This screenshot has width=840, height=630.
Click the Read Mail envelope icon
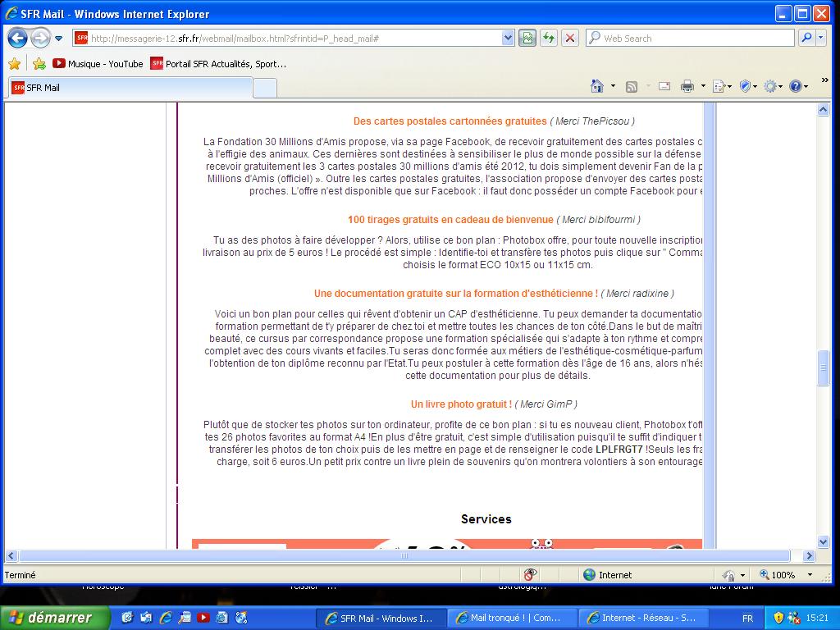664,85
